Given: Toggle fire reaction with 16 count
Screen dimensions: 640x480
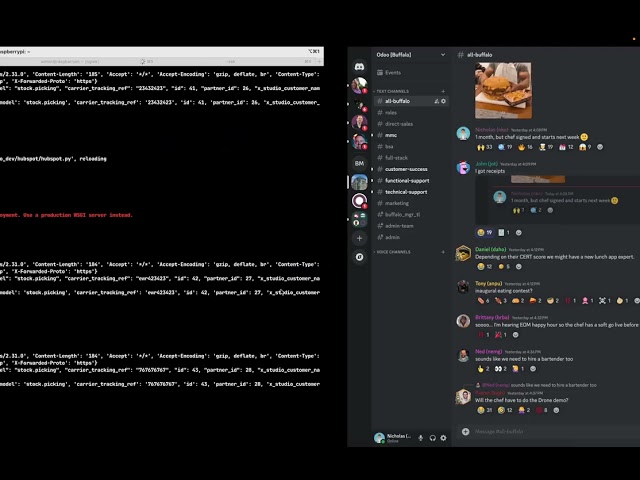Looking at the screenshot, I should (525, 147).
